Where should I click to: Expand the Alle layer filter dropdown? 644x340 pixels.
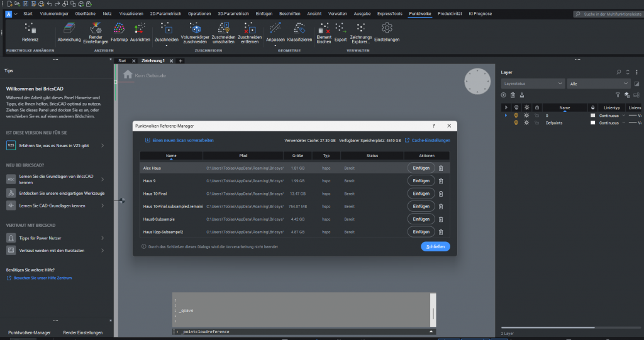point(598,83)
